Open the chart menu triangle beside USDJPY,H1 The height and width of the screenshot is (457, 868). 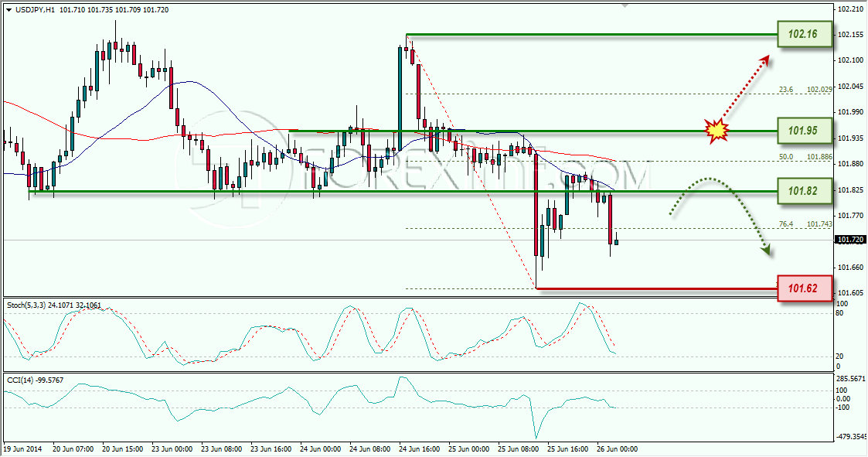[x=9, y=10]
